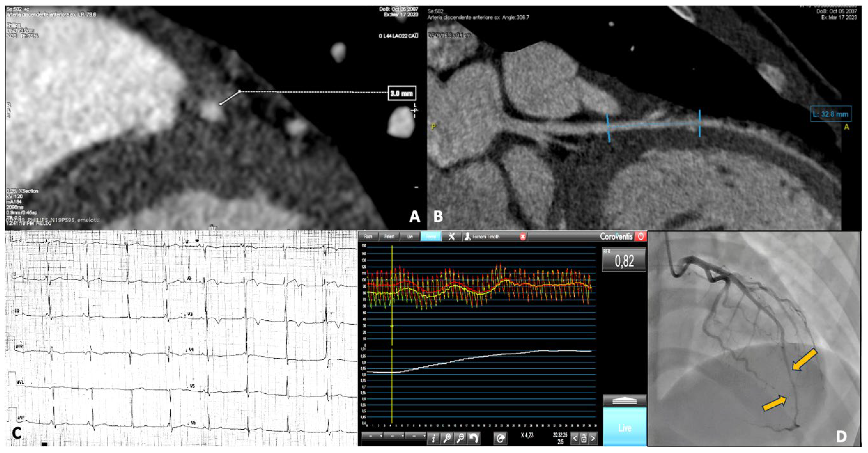This screenshot has height=453, width=868.
Task: Open the third dash dropdown
Action: (415, 436)
